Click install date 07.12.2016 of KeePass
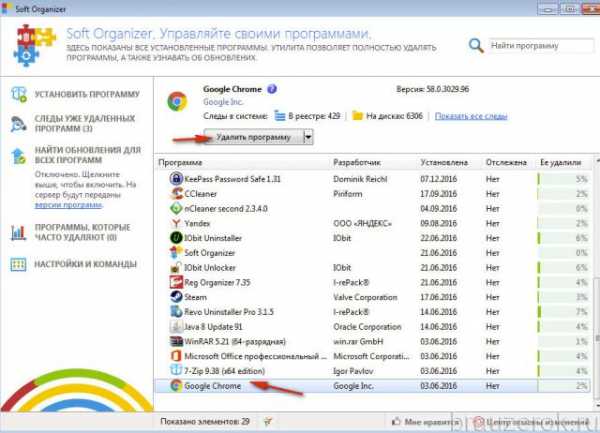600x433 pixels. coord(439,179)
